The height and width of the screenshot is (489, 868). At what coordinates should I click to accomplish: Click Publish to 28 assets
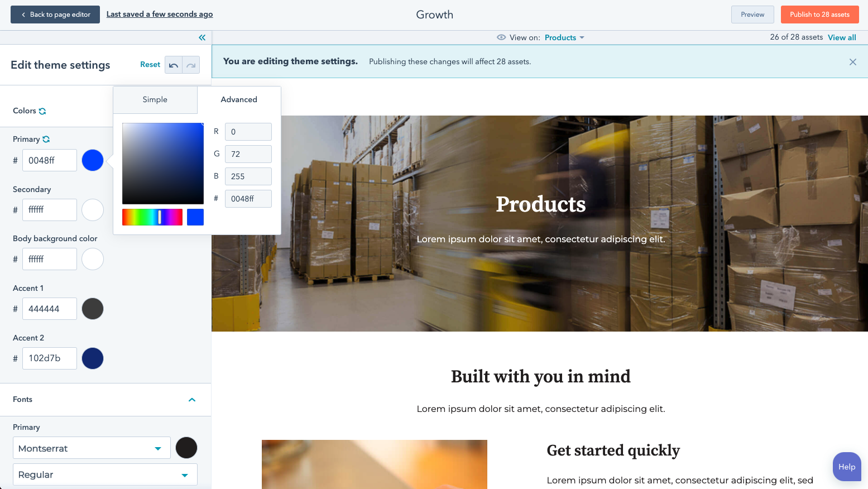tap(819, 15)
